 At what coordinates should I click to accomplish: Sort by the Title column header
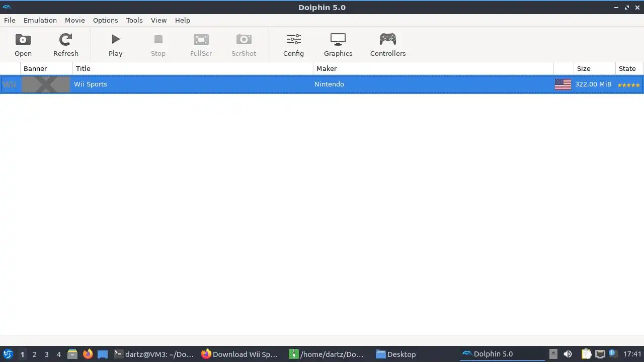193,68
